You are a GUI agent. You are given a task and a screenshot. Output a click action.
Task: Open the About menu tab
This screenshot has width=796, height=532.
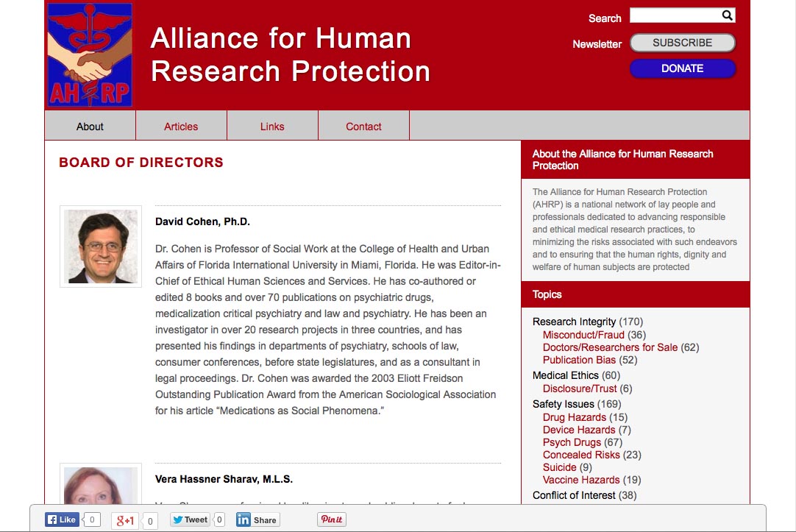(90, 127)
